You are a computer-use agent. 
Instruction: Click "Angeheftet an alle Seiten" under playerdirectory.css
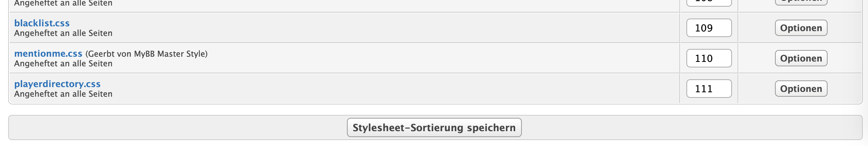pos(63,94)
